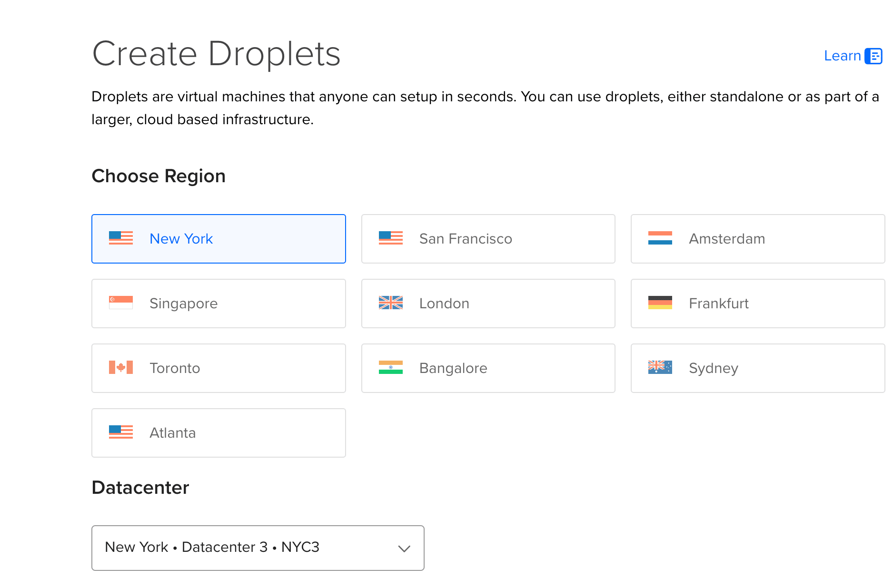Select the Frankfurt region
Image resolution: width=893 pixels, height=588 pixels.
(757, 303)
